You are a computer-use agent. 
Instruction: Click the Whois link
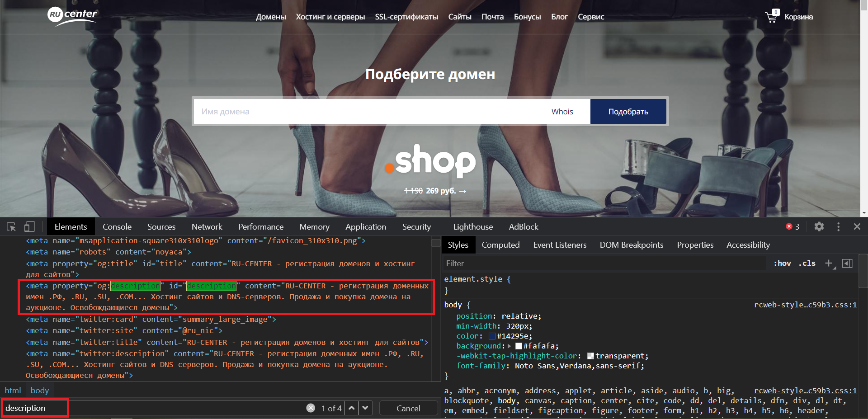(562, 112)
